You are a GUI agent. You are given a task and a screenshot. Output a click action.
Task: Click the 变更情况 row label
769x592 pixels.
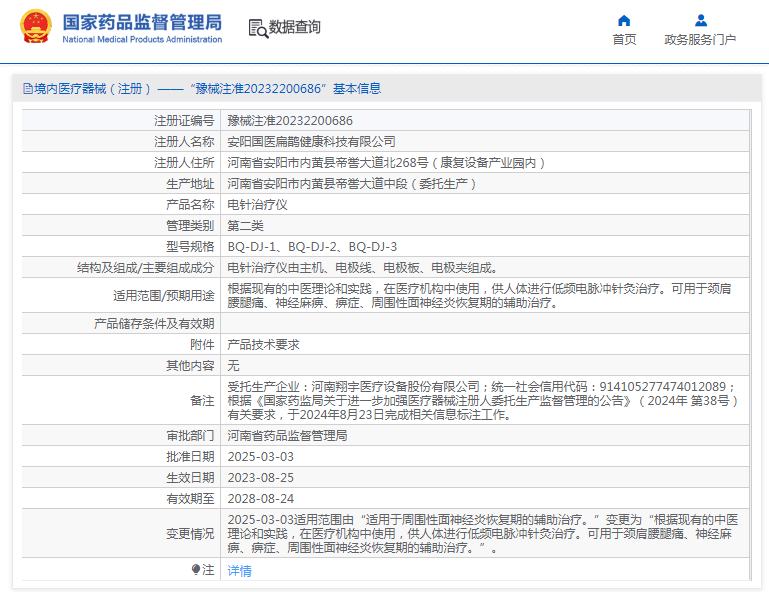tap(190, 534)
